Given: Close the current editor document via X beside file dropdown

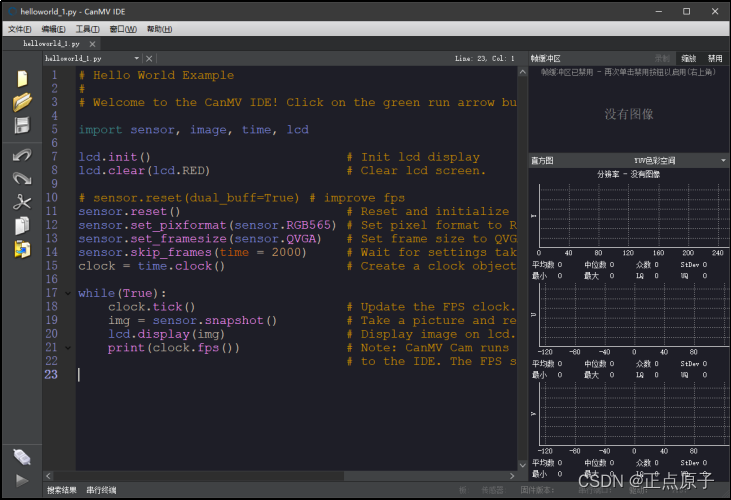Looking at the screenshot, I should pos(149,58).
